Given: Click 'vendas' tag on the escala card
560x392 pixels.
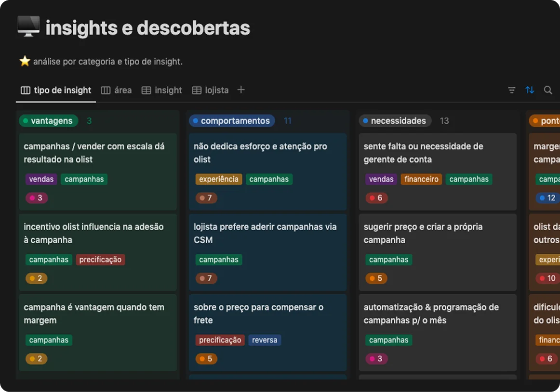Looking at the screenshot, I should 41,179.
